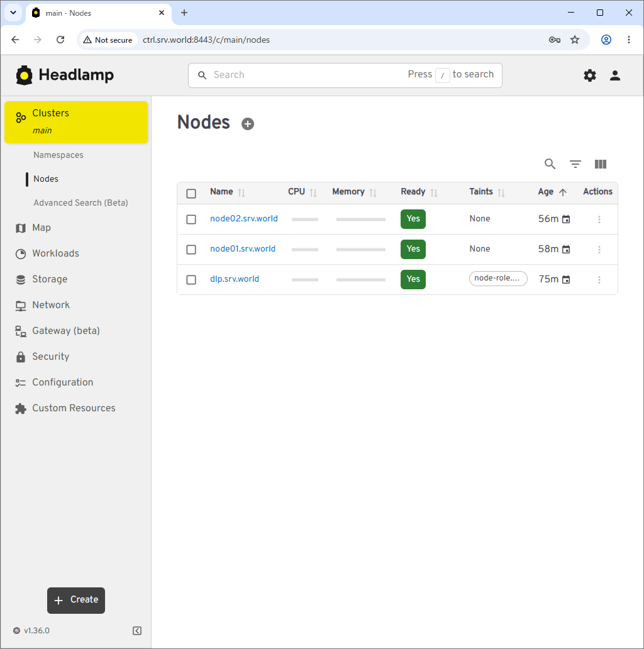Collapse the sidebar with bottom arrow icon

[x=137, y=630]
